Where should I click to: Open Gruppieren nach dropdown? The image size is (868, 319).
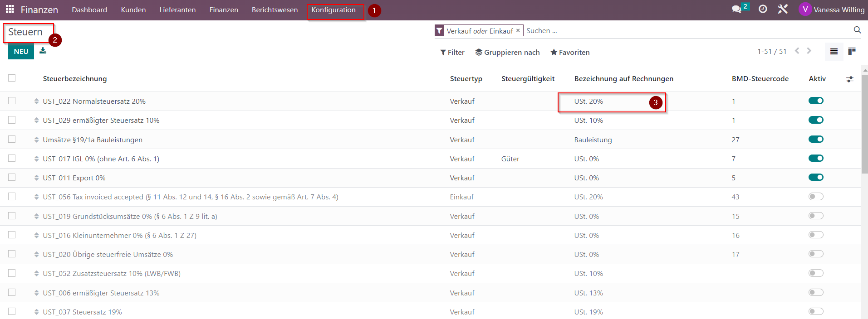(507, 52)
